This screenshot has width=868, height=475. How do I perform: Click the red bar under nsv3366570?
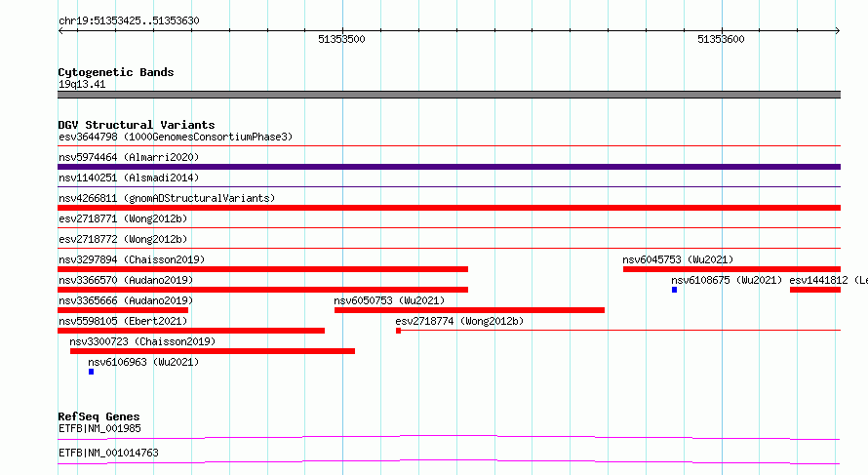tap(263, 290)
